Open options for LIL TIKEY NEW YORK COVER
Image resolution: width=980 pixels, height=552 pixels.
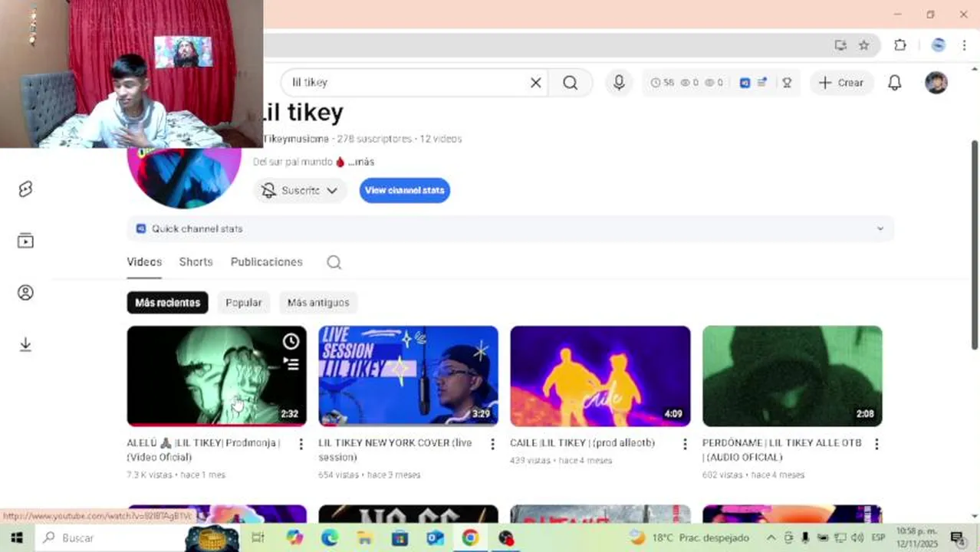click(x=492, y=444)
